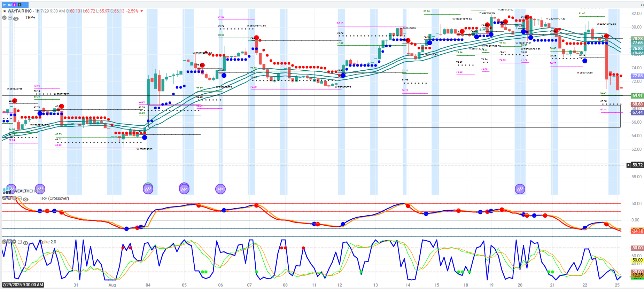The height and width of the screenshot is (289, 644).
Task: Open the thumbs marker over WEALTHCHARTS text
Action: (40, 189)
